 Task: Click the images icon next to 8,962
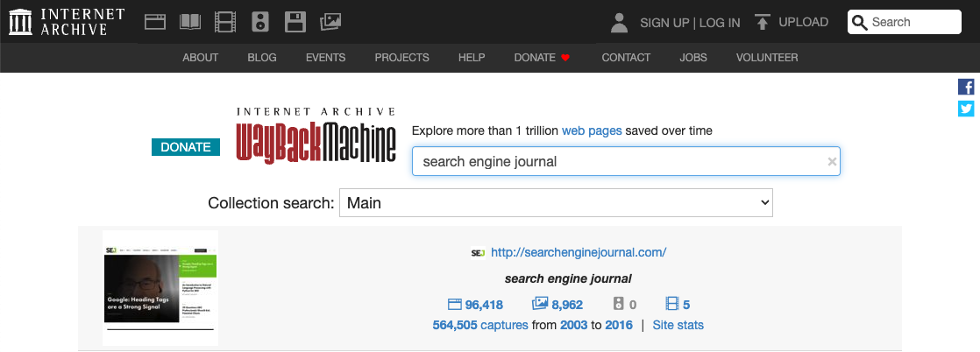539,304
